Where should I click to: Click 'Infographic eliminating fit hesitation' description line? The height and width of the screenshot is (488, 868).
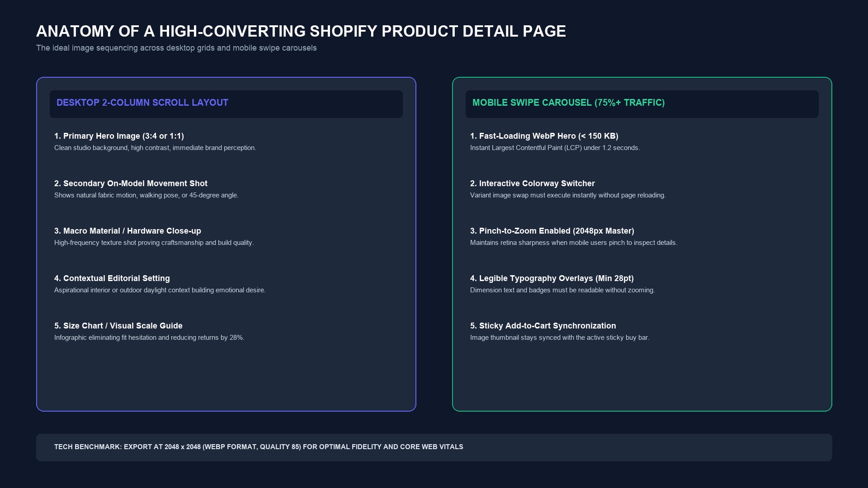click(149, 338)
